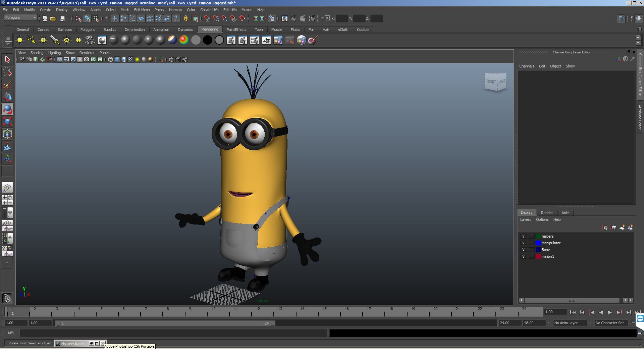This screenshot has height=349, width=644.
Task: Create a point light from the shelf
Action: coord(43,40)
